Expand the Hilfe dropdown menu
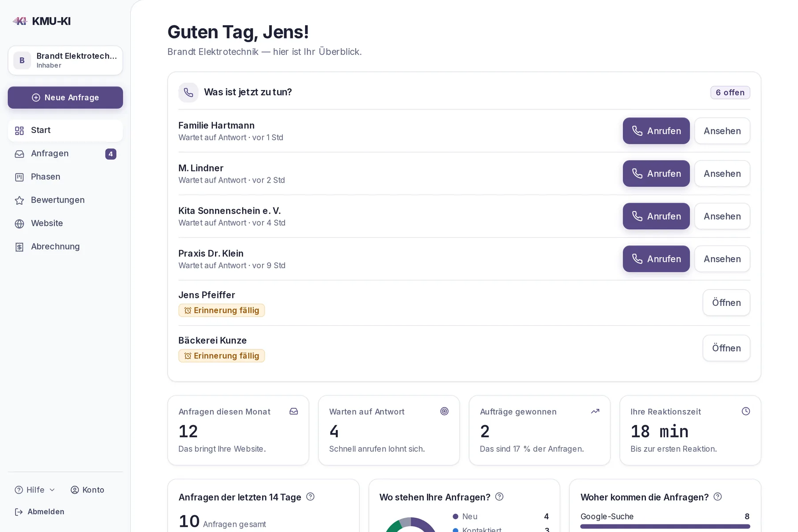This screenshot has width=798, height=532. point(35,490)
